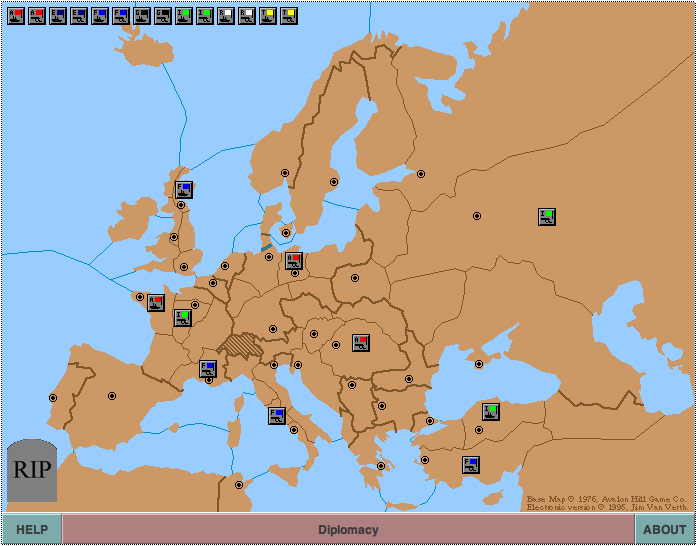Click the Rumania supply center dot
Viewport: 700px width, 546px height.
click(409, 379)
